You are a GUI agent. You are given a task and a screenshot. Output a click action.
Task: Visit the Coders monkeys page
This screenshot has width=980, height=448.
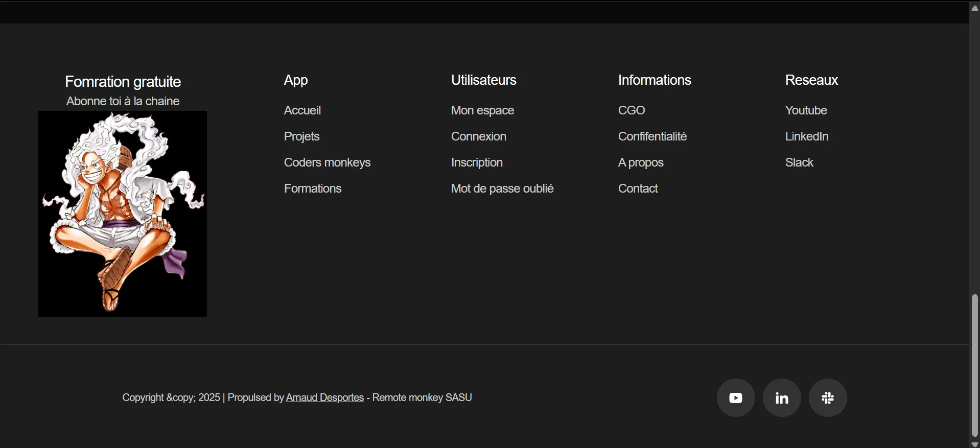327,163
